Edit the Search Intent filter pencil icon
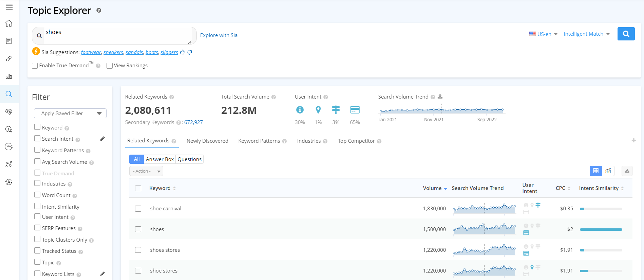The width and height of the screenshot is (644, 280). (x=102, y=139)
